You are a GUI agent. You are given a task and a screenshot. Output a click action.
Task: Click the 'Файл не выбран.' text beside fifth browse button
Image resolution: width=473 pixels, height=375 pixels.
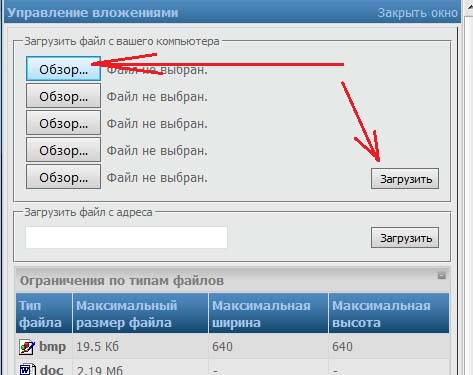pos(157,178)
